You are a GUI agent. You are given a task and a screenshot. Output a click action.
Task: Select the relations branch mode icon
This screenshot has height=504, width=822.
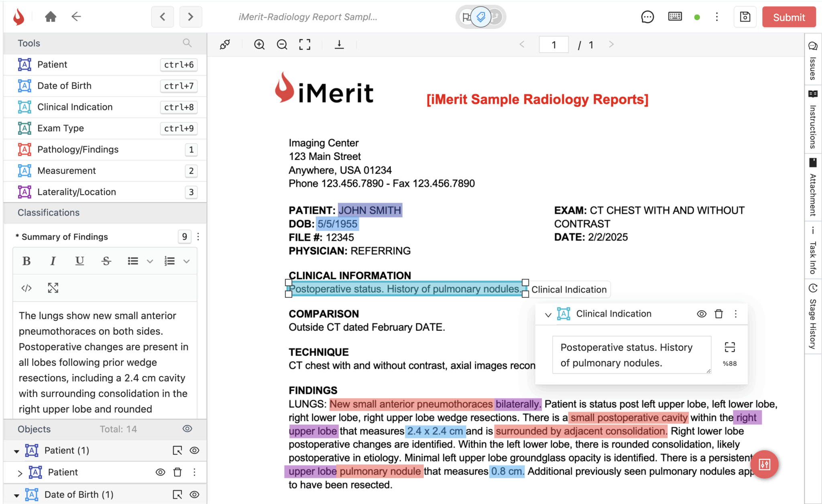point(496,17)
